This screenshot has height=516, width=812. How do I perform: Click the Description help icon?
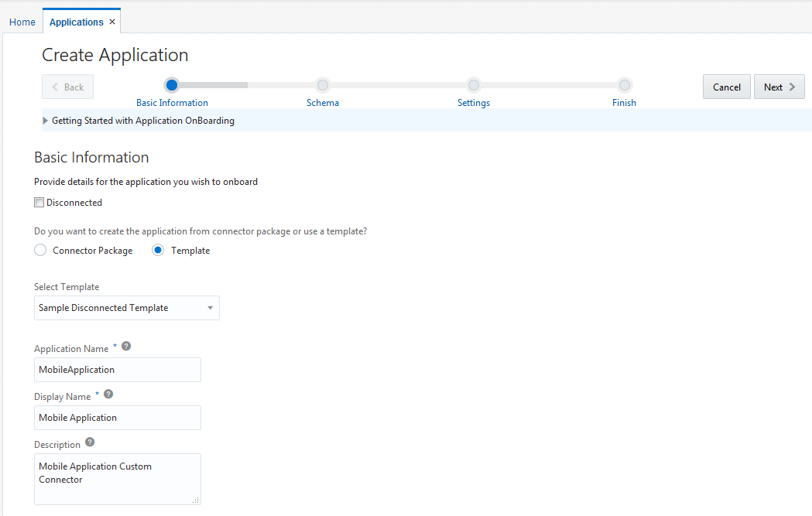click(90, 443)
